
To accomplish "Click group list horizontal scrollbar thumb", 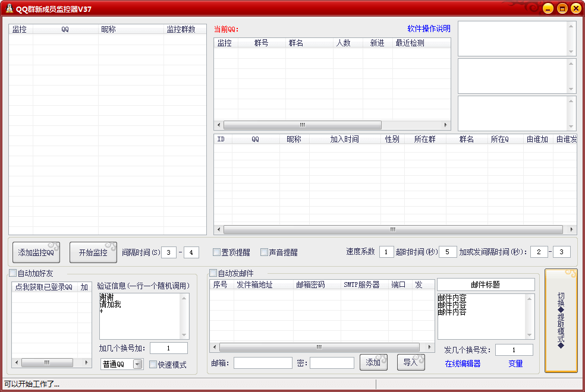I will click(x=302, y=125).
